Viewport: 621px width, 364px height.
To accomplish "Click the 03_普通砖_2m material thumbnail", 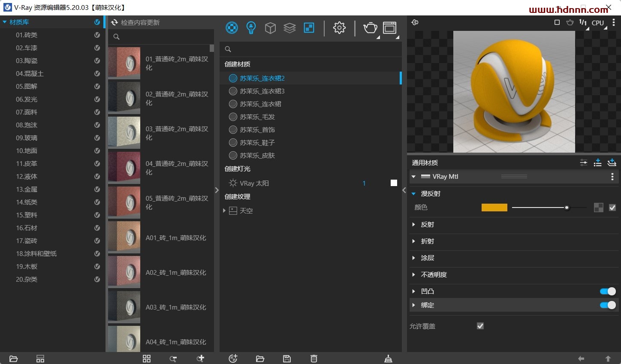I will [x=124, y=132].
